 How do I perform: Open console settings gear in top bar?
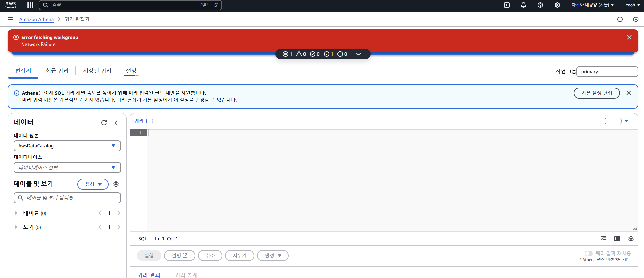pos(557,5)
